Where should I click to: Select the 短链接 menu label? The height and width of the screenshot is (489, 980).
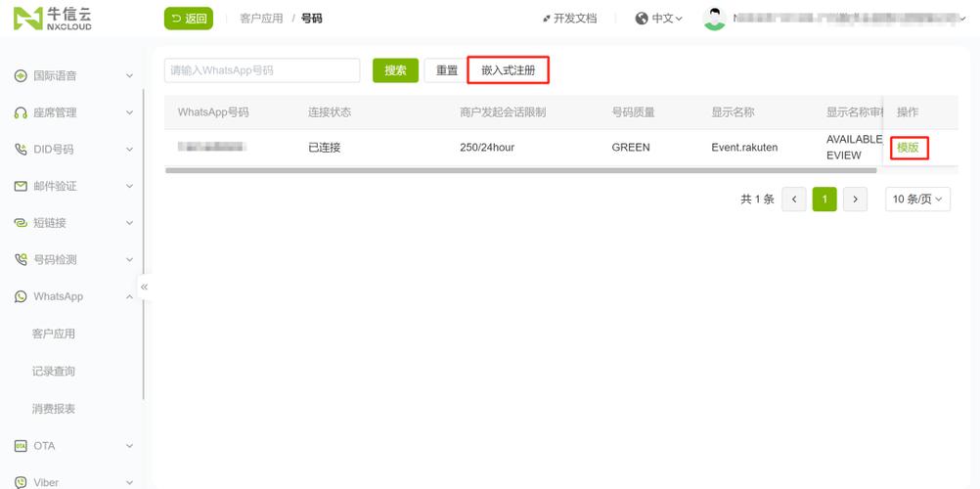coord(49,223)
